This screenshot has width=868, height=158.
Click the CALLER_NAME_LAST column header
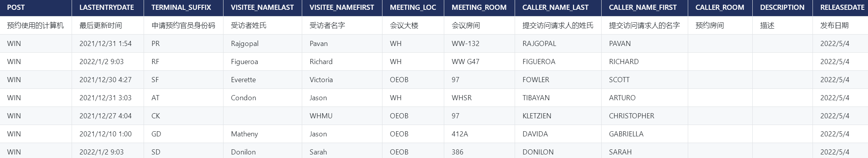(x=555, y=7)
